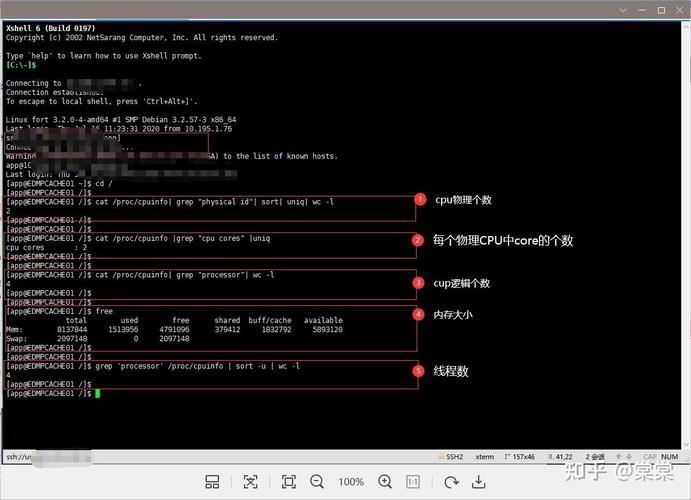Enter full screen with the frame icon
The width and height of the screenshot is (691, 500).
[x=288, y=482]
